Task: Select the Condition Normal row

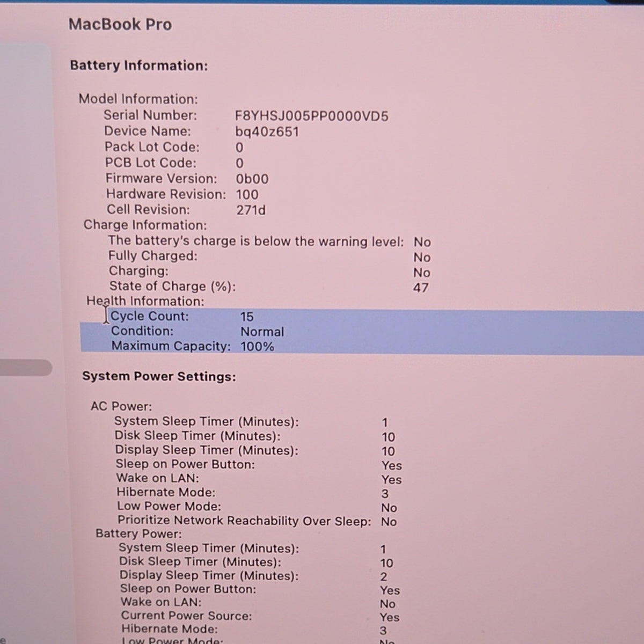Action: coord(362,332)
